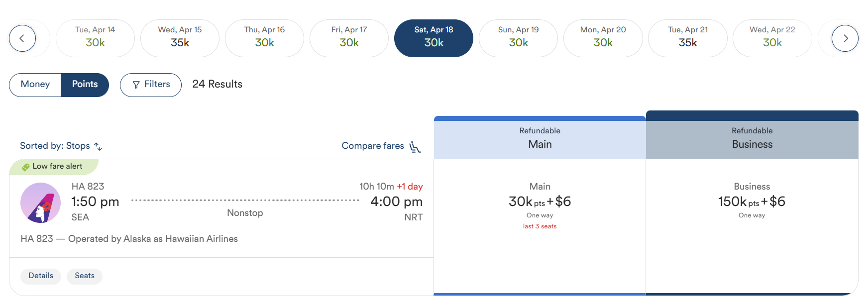The height and width of the screenshot is (303, 868).
Task: Click the next dates arrow
Action: (x=845, y=38)
